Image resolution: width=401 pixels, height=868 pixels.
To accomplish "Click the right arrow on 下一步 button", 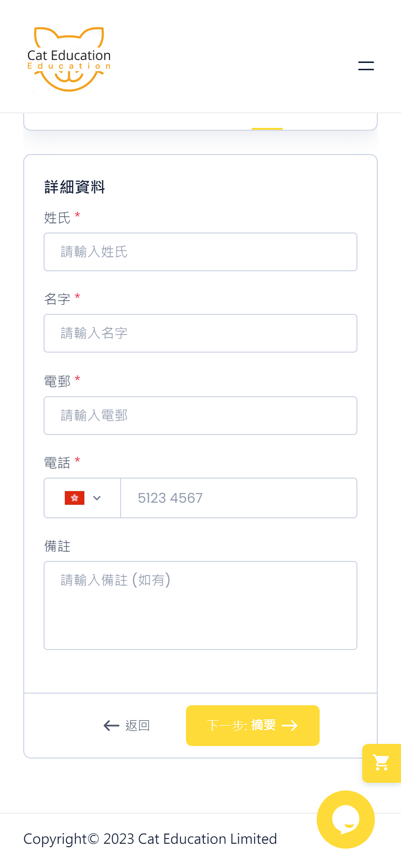I will tap(290, 725).
